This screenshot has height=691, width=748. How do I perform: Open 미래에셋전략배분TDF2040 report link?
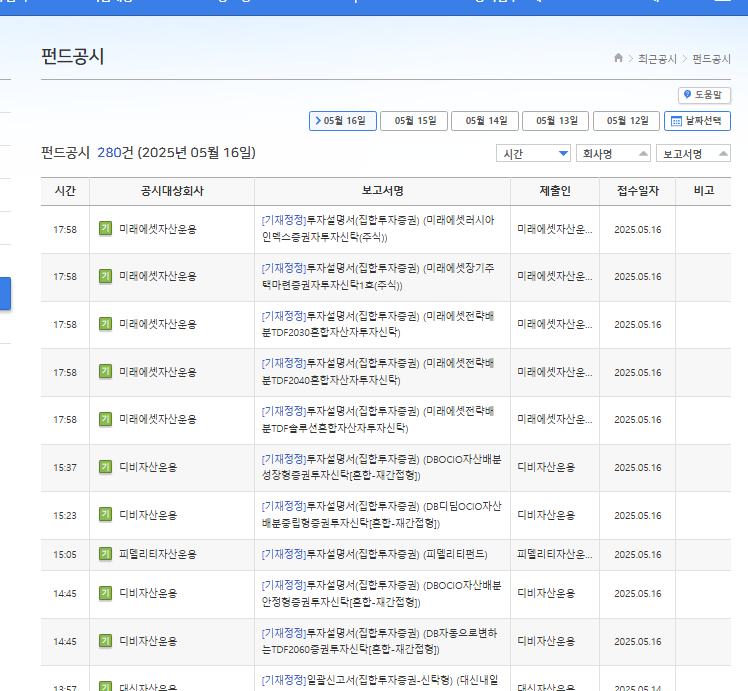(378, 371)
